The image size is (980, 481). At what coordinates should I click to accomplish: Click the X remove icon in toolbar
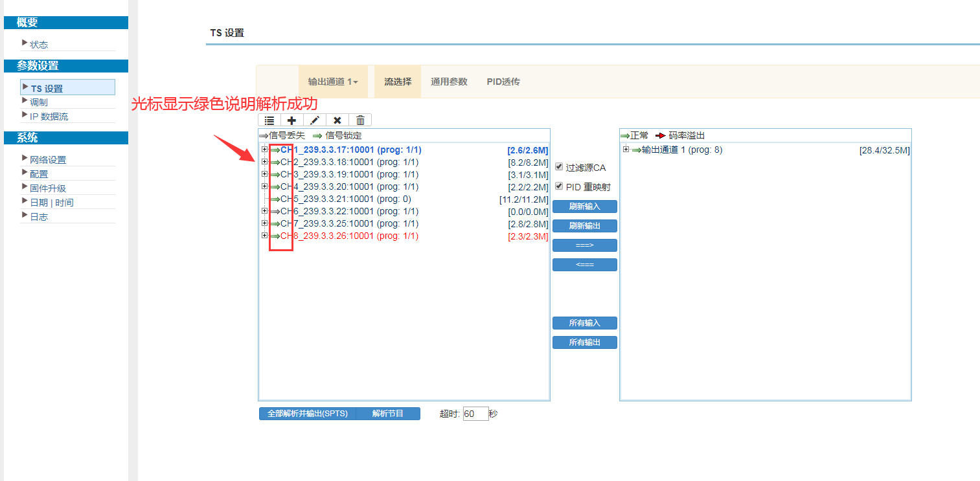pyautogui.click(x=337, y=120)
